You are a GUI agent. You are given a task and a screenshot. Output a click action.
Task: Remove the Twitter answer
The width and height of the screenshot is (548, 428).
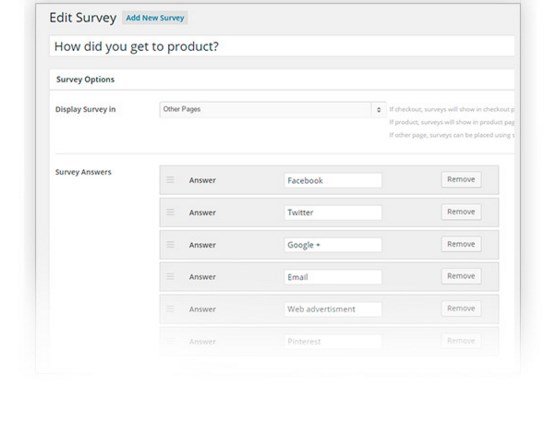click(x=461, y=212)
